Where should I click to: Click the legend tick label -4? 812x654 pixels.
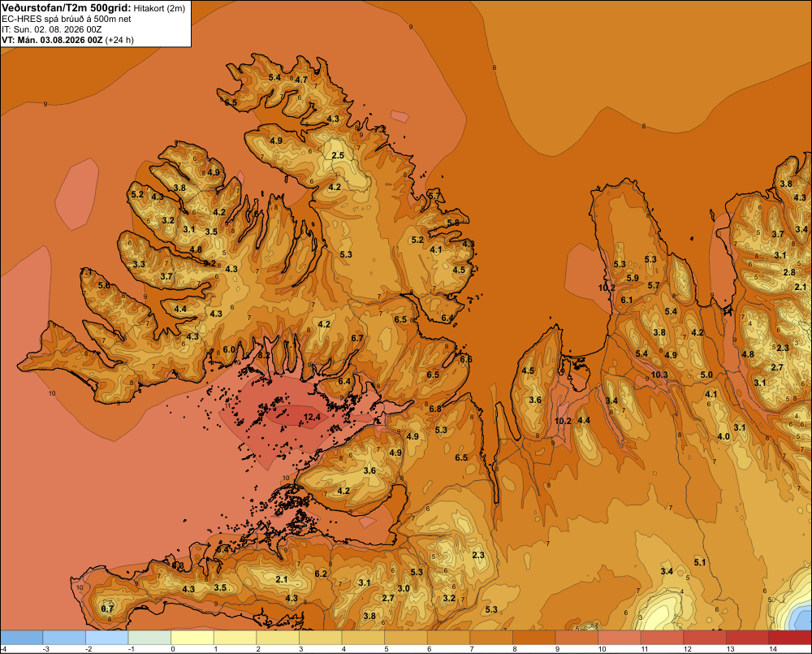3,649
